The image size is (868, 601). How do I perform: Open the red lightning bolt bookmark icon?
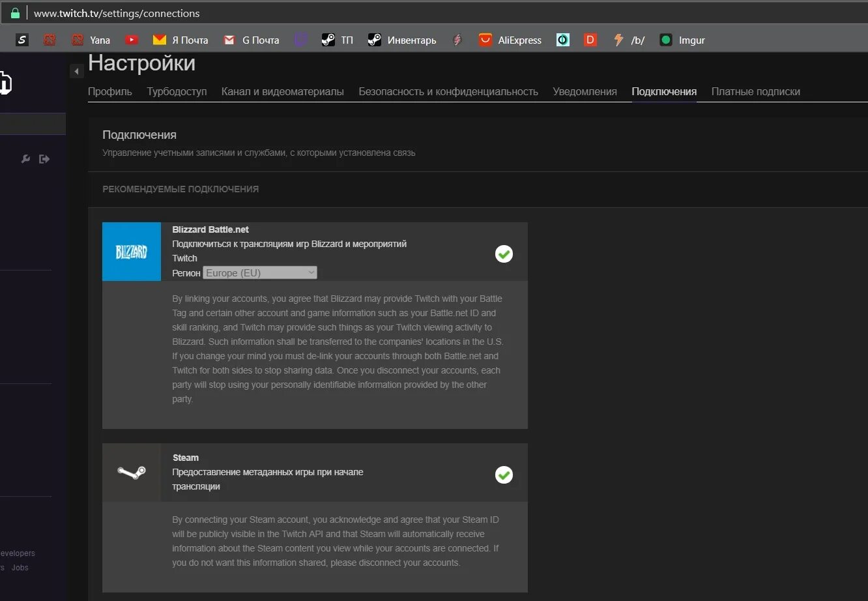[457, 40]
